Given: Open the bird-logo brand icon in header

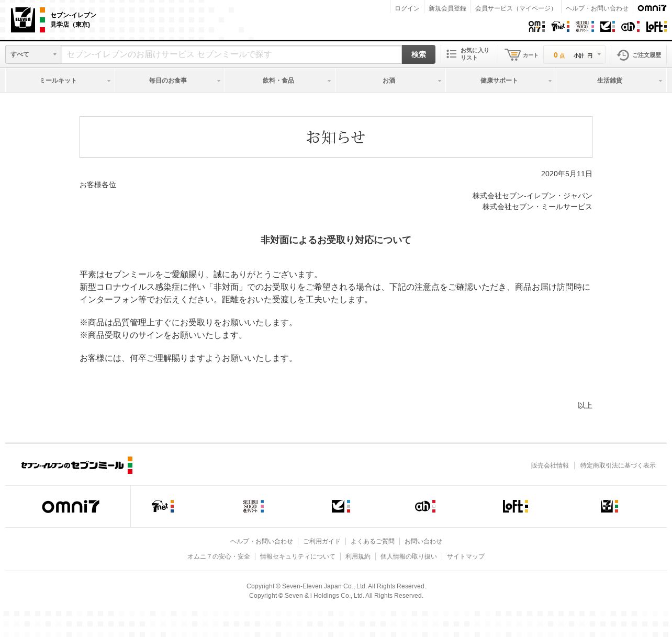Looking at the screenshot, I should tap(608, 26).
